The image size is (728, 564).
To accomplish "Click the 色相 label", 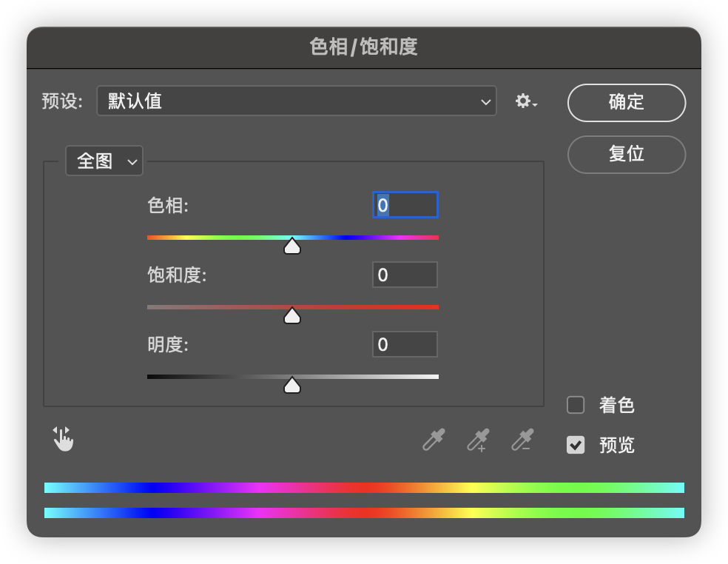I will pos(168,205).
